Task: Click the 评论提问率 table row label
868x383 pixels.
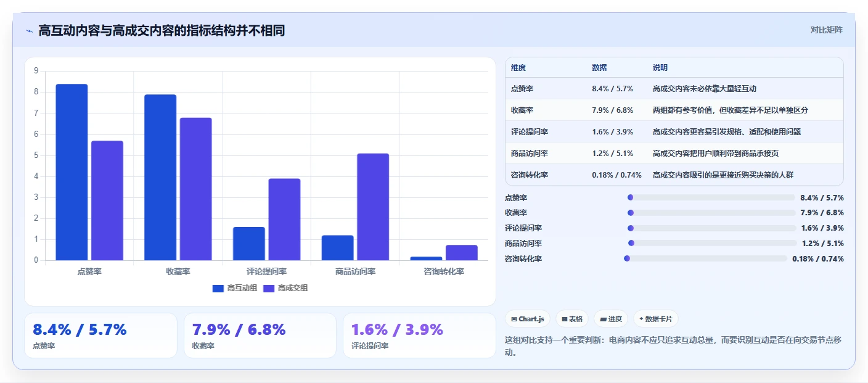Action: pyautogui.click(x=530, y=132)
